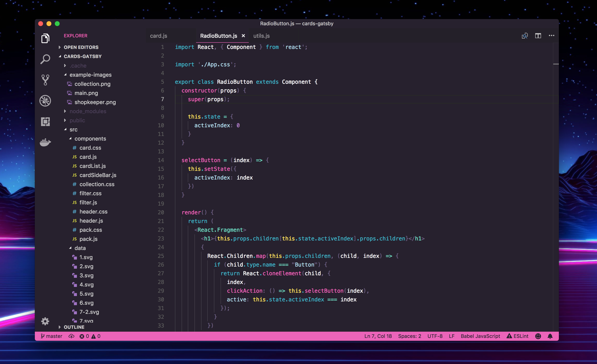This screenshot has height=364, width=597.
Task: Open Settings via the gear icon
Action: (x=45, y=321)
